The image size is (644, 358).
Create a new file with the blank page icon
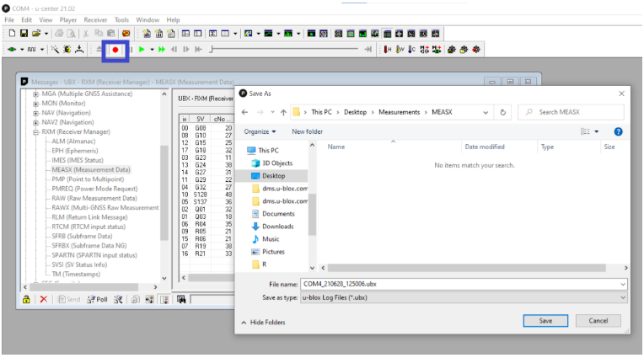pyautogui.click(x=12, y=33)
